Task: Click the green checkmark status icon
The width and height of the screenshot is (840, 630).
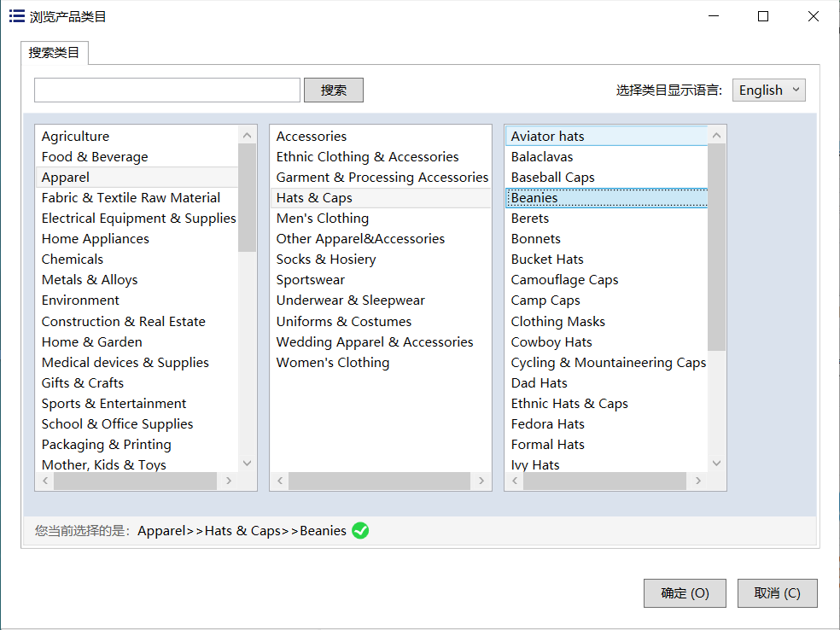Action: click(360, 531)
